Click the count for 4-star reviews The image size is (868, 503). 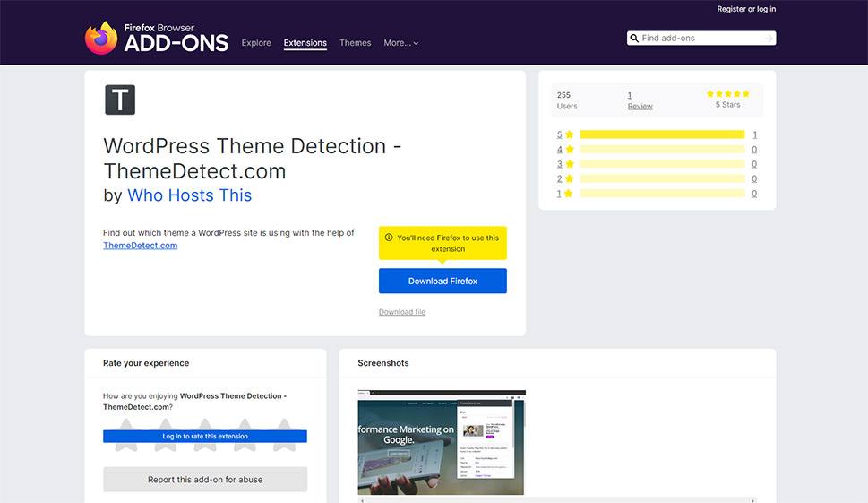click(x=754, y=149)
